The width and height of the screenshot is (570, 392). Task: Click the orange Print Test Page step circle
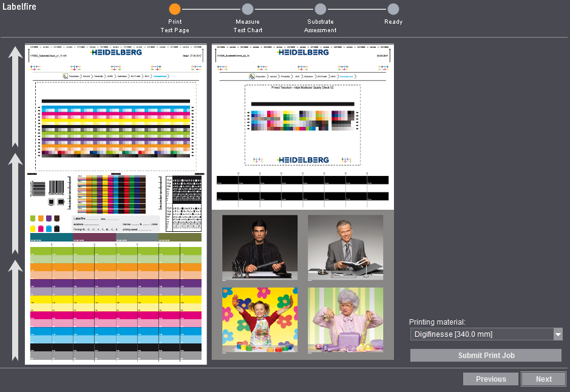(x=175, y=9)
